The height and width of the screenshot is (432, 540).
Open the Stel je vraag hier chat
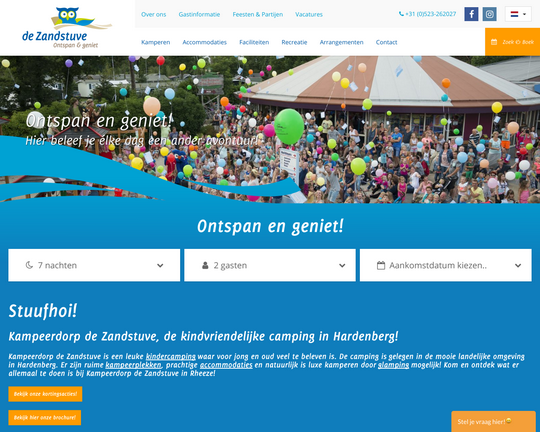(494, 421)
